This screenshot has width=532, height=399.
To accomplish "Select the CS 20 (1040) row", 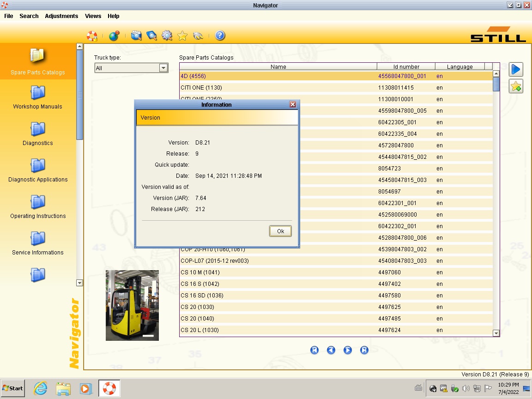I will [x=336, y=318].
